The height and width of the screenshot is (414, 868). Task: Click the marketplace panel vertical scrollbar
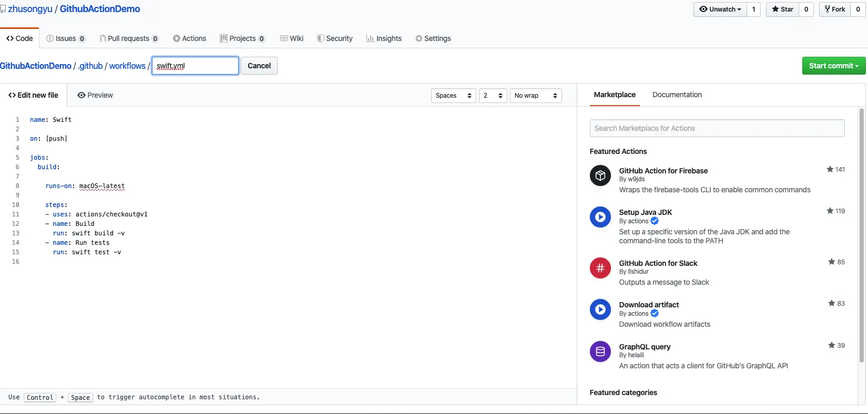(861, 235)
